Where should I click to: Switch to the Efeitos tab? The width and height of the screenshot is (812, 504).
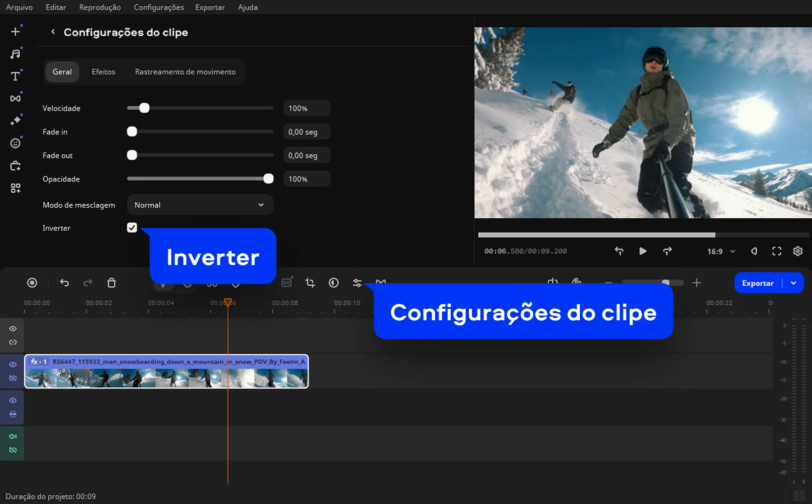click(104, 72)
